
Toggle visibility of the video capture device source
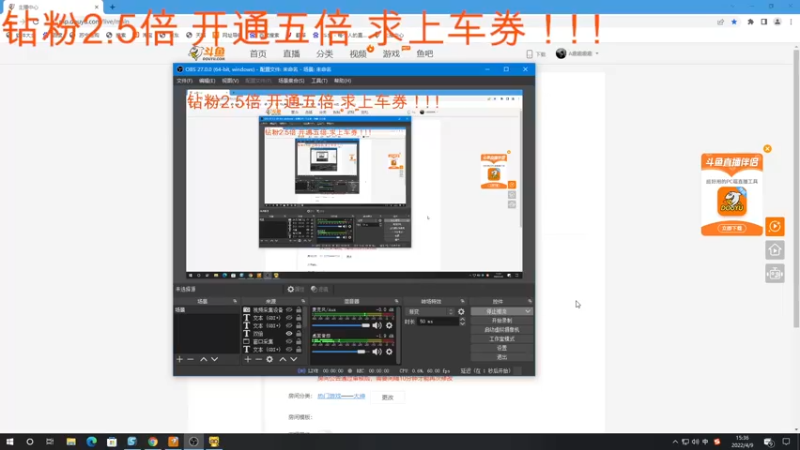pyautogui.click(x=289, y=310)
